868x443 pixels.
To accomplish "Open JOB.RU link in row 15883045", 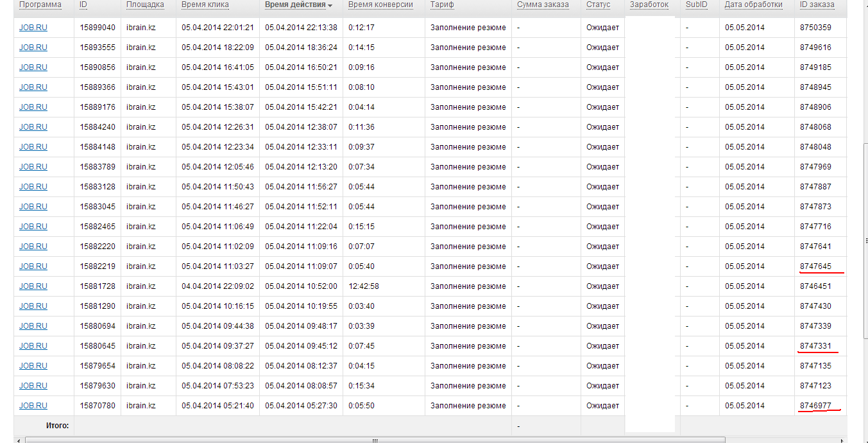I will [x=33, y=207].
